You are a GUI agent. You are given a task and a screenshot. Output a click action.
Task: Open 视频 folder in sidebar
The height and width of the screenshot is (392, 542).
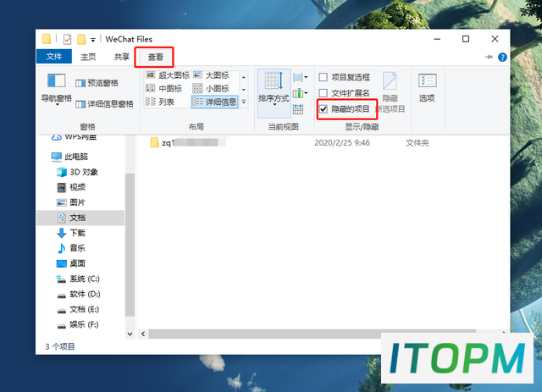click(x=71, y=187)
